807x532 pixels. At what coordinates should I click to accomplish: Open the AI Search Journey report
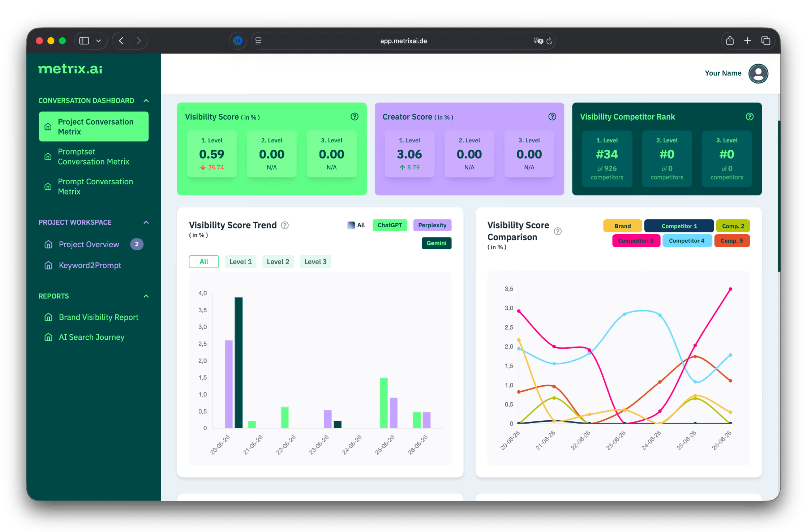pos(91,337)
